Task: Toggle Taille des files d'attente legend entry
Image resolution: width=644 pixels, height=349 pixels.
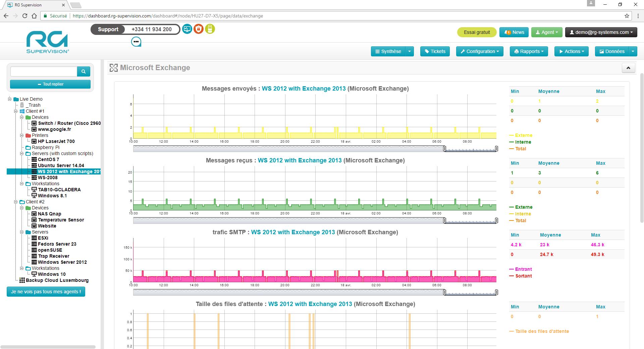Action: (x=539, y=331)
